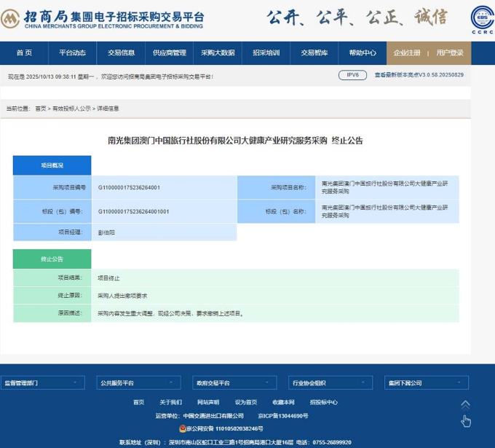
Task: Open the 采购大数据 menu item
Action: pyautogui.click(x=218, y=52)
